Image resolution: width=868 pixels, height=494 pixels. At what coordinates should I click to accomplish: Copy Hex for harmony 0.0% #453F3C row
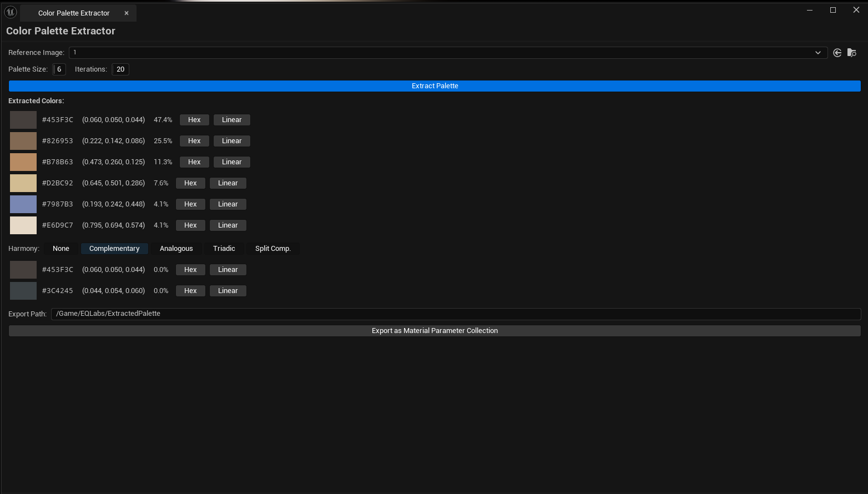190,270
